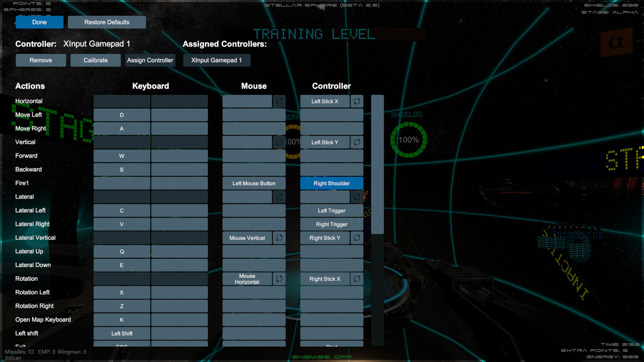Rebind the W key for Forward
This screenshot has height=362, width=644.
coord(121,156)
